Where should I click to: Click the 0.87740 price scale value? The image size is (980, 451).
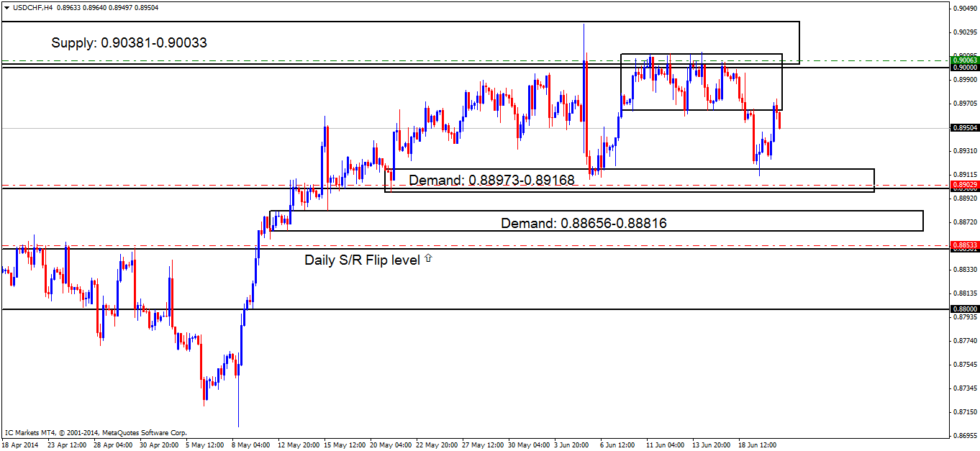(965, 341)
